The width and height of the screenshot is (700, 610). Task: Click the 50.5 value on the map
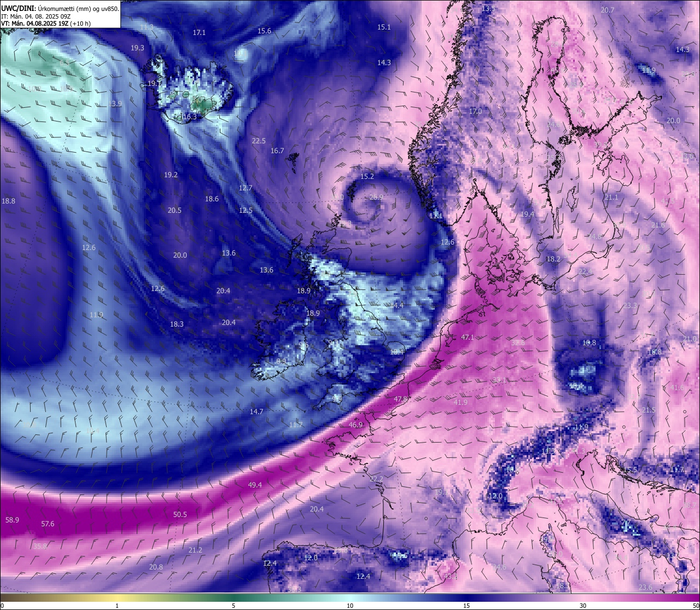click(180, 514)
